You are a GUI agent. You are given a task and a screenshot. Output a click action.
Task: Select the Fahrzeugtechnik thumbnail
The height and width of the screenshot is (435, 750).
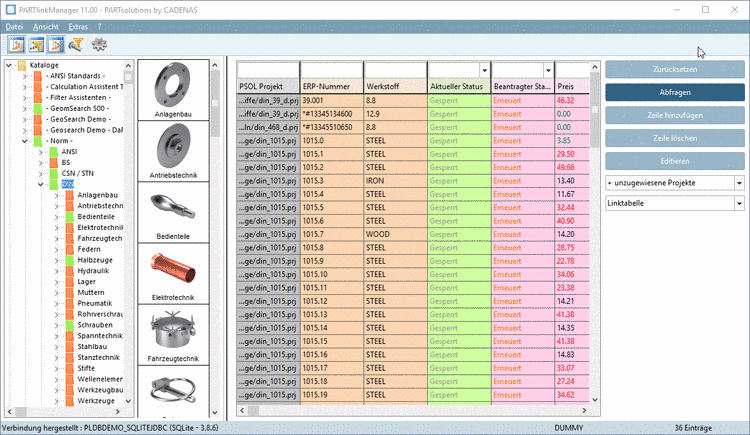(173, 335)
